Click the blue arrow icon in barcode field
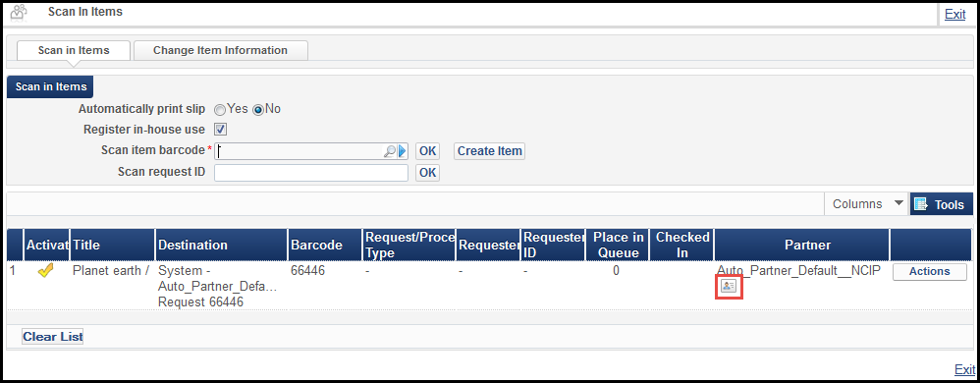This screenshot has width=980, height=383. click(403, 151)
